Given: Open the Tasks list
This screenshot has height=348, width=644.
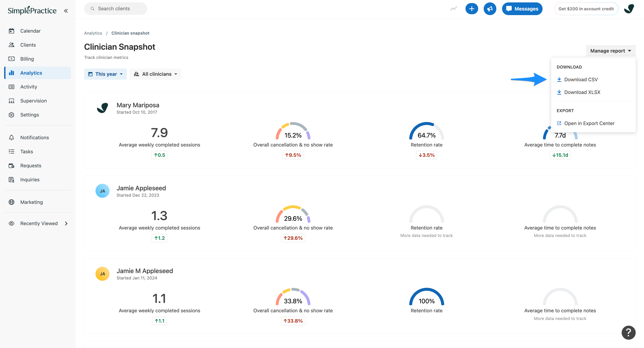Looking at the screenshot, I should click(x=37, y=152).
